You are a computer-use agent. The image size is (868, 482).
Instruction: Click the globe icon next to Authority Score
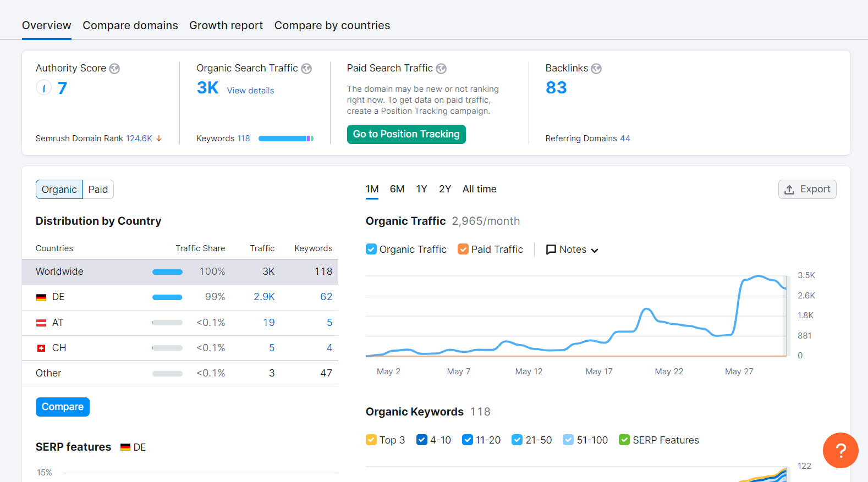[x=114, y=69]
